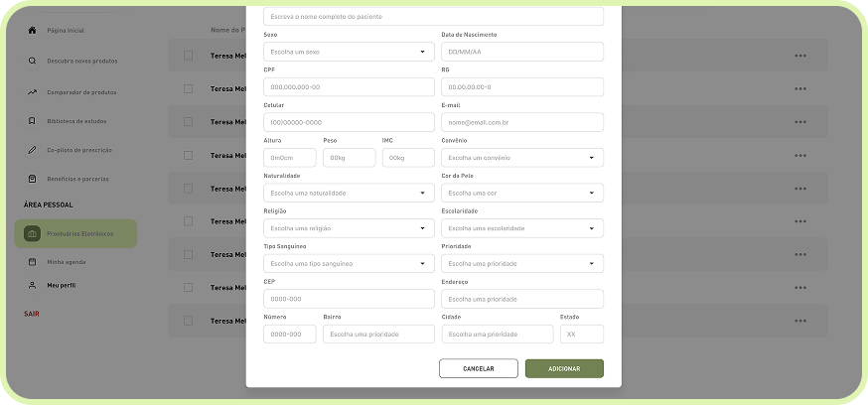Expand the Sexo dropdown
Viewport: 868px width, 405px height.
point(349,52)
